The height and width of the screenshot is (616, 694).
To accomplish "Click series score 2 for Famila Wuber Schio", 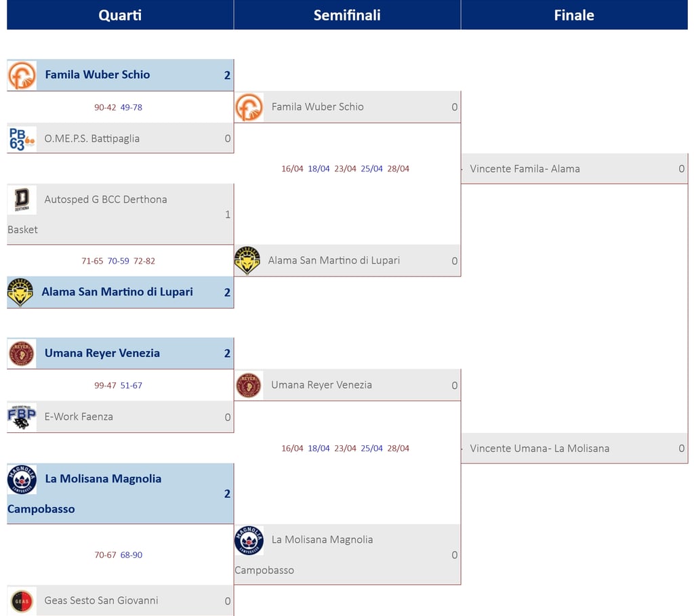I will [227, 75].
